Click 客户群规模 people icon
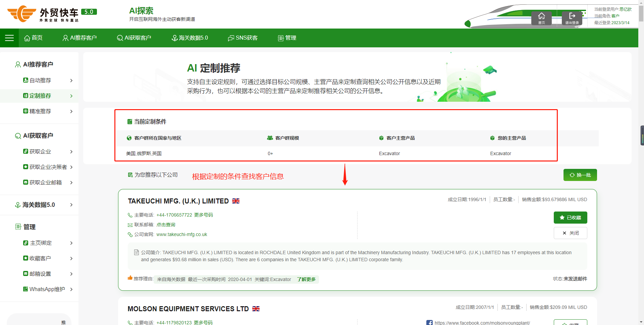The width and height of the screenshot is (644, 325). coord(270,138)
